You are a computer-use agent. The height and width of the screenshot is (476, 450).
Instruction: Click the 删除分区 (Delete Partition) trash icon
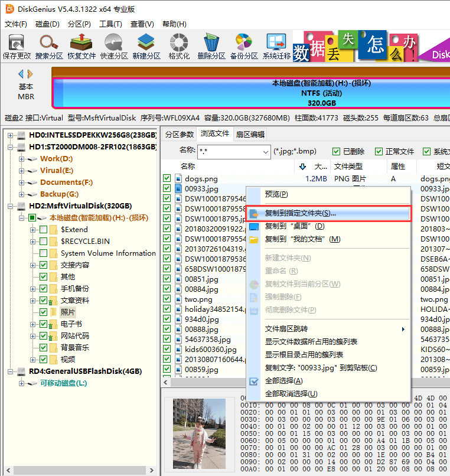click(x=211, y=46)
